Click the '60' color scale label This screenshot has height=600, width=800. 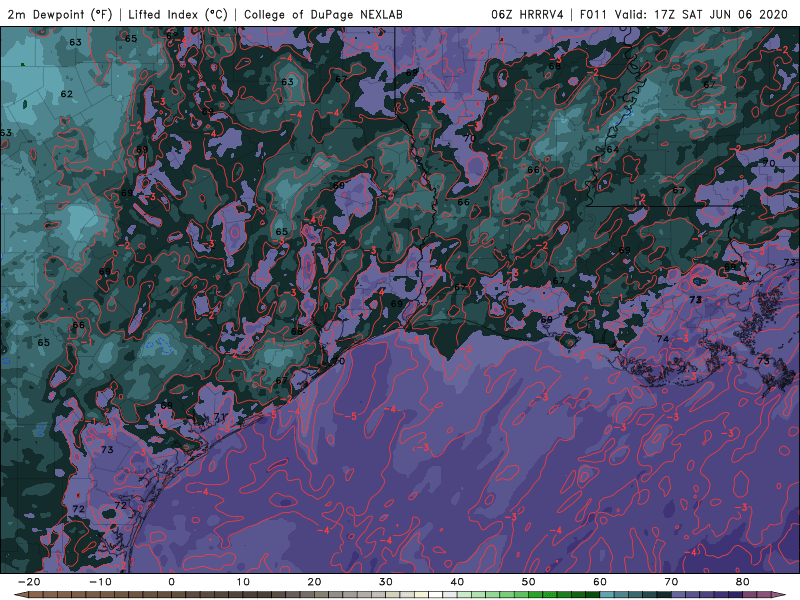(x=600, y=582)
